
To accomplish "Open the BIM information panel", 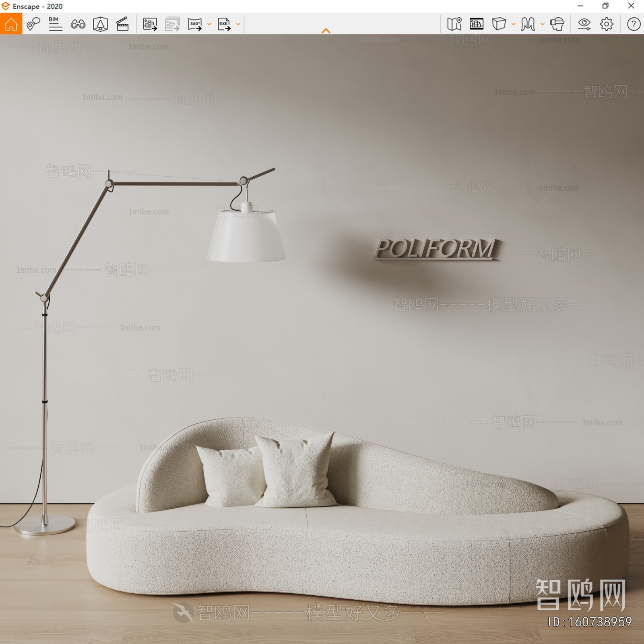I will [x=55, y=24].
